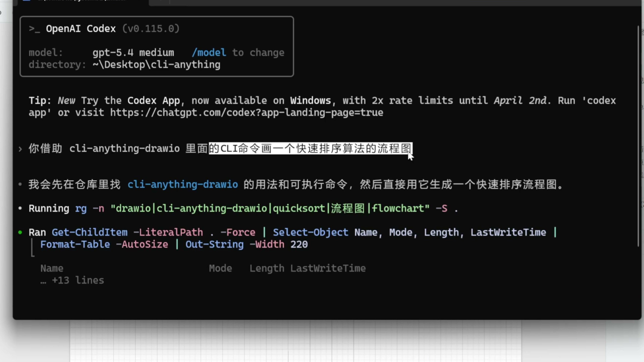The image size is (644, 362).
Task: Select the active terminal tab at top
Action: 83,1
